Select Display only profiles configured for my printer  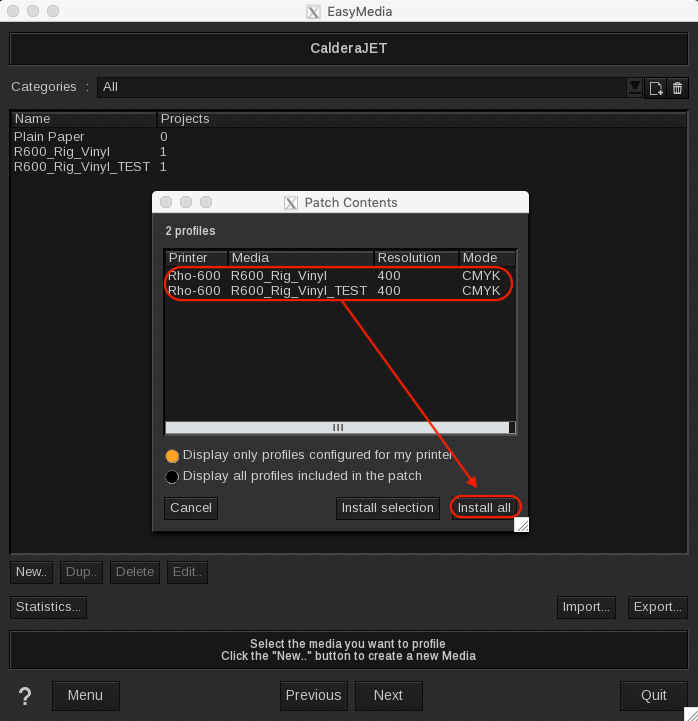(x=172, y=456)
